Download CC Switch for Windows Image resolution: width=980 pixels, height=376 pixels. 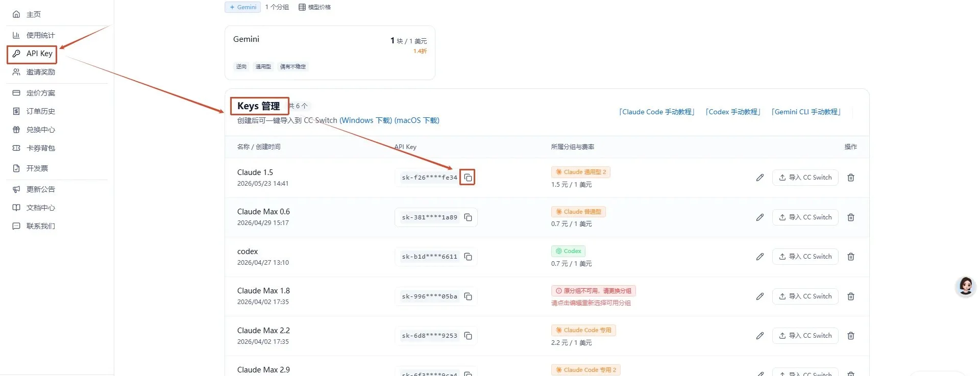(365, 120)
